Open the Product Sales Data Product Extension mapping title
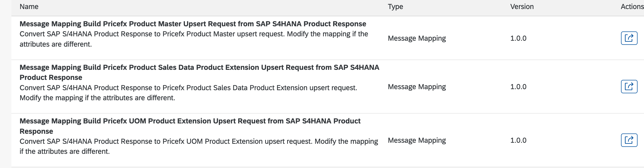Viewport: 644px width, 168px height. pyautogui.click(x=199, y=68)
